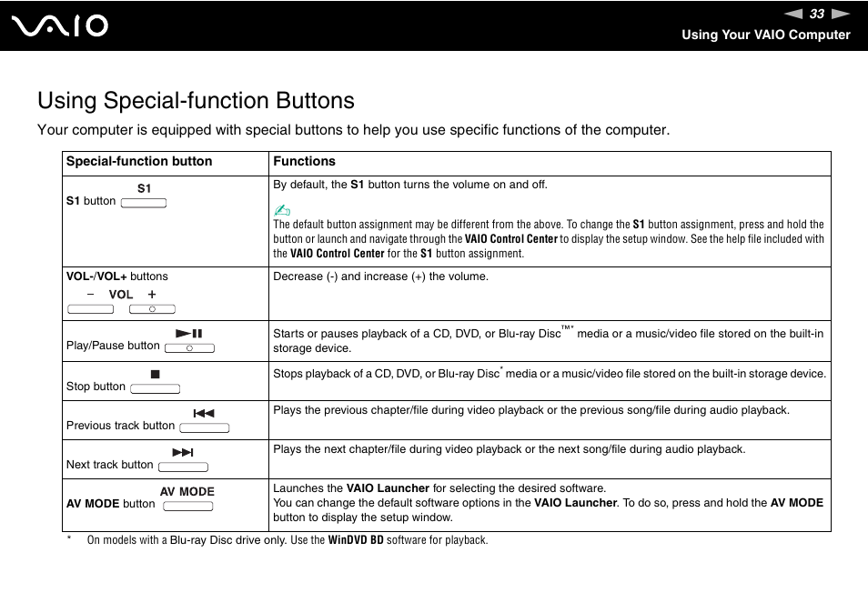Click the Stop square symbol icon
Viewport: 868px width, 613px height.
155,375
